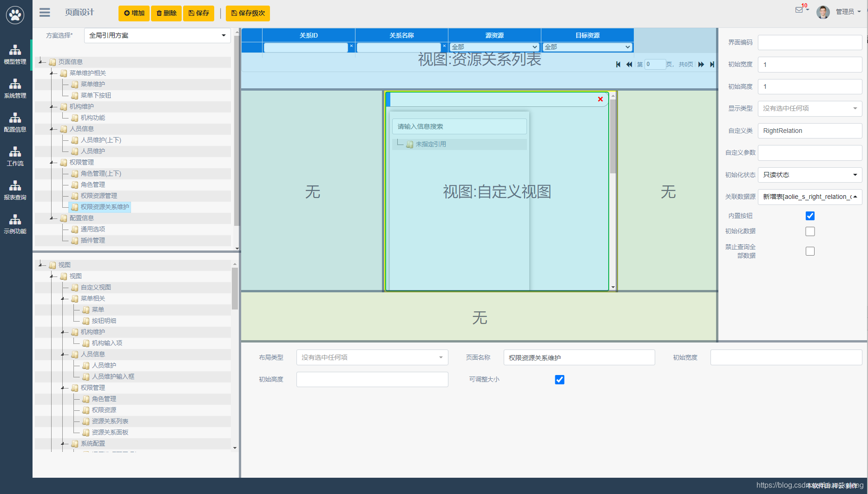Click folder icon of 自定义视图
Viewport: 868px width, 494px height.
point(75,287)
